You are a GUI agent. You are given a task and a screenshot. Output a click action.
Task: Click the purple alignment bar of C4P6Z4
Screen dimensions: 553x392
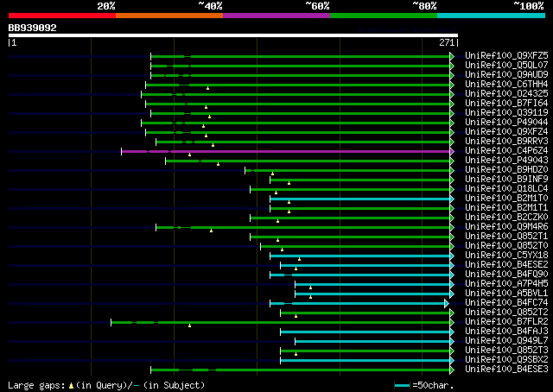click(286, 152)
